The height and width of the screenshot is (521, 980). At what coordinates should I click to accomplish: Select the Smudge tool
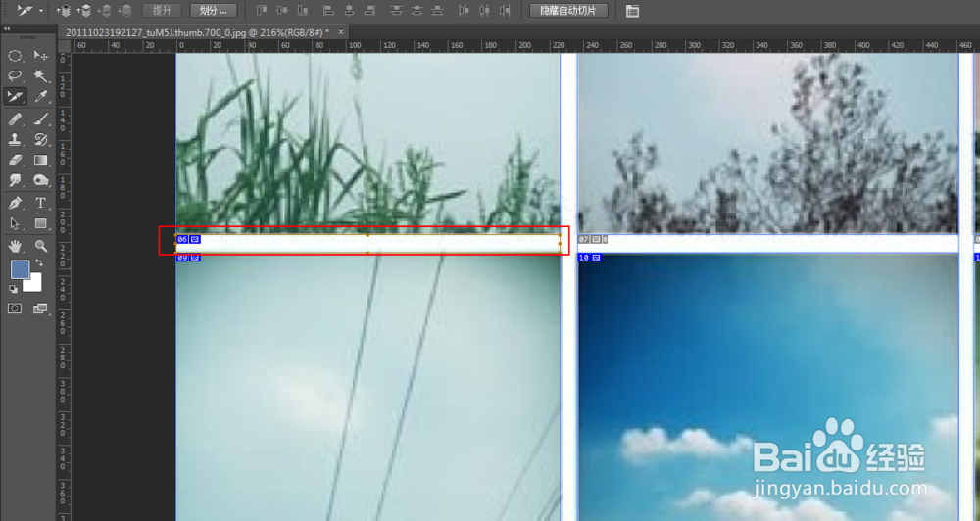pyautogui.click(x=15, y=180)
